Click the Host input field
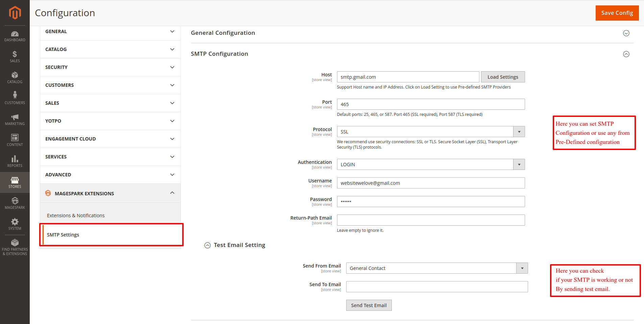 pos(408,77)
